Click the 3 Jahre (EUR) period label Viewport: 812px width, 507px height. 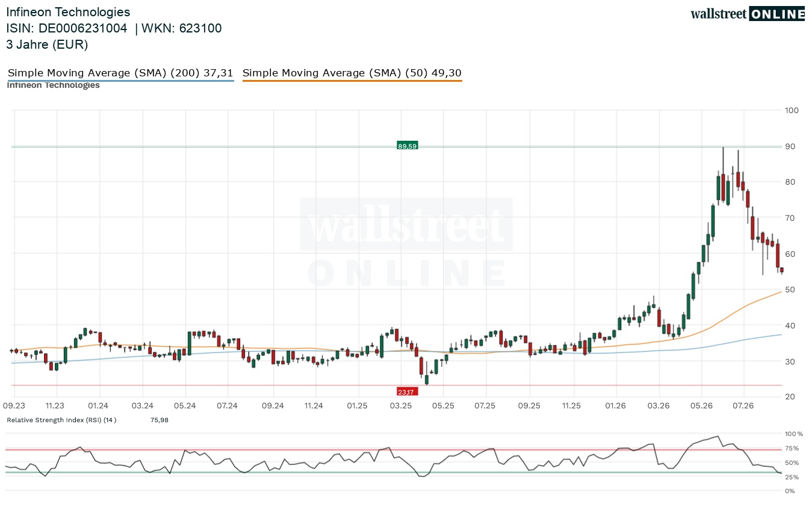(x=47, y=45)
